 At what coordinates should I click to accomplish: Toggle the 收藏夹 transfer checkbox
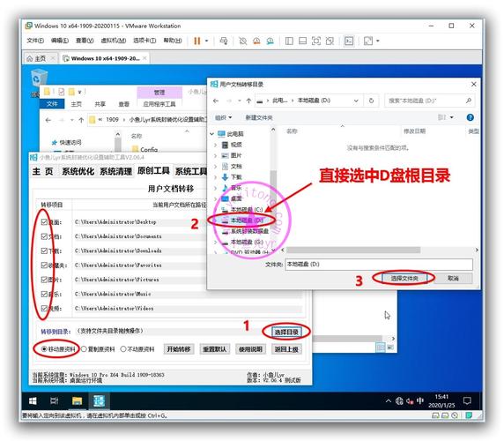pyautogui.click(x=44, y=265)
